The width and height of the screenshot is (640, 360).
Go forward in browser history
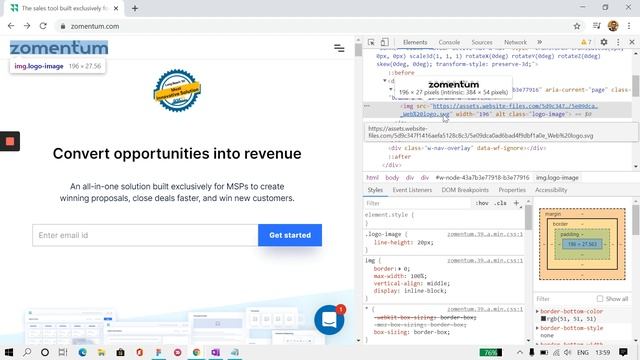27,26
